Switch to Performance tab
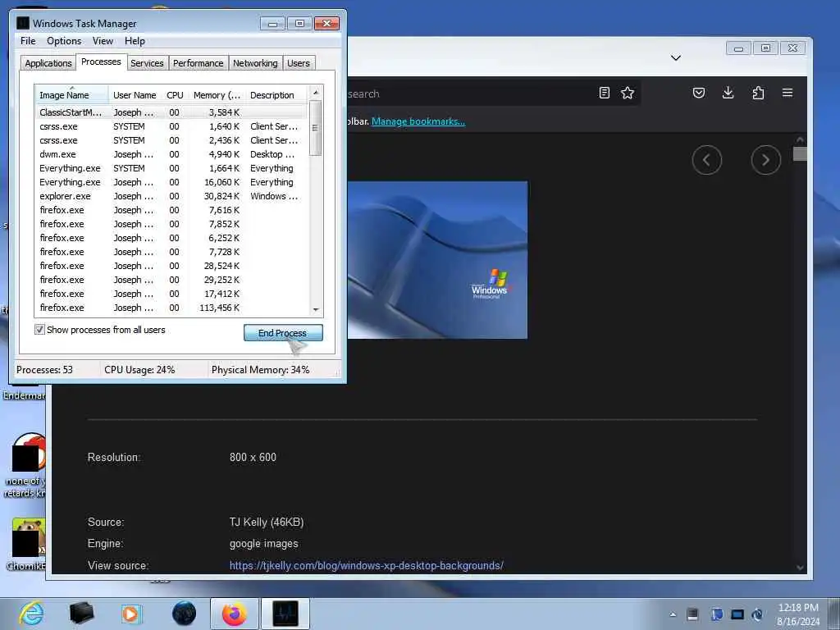Screen dimensions: 840x630 coord(198,63)
